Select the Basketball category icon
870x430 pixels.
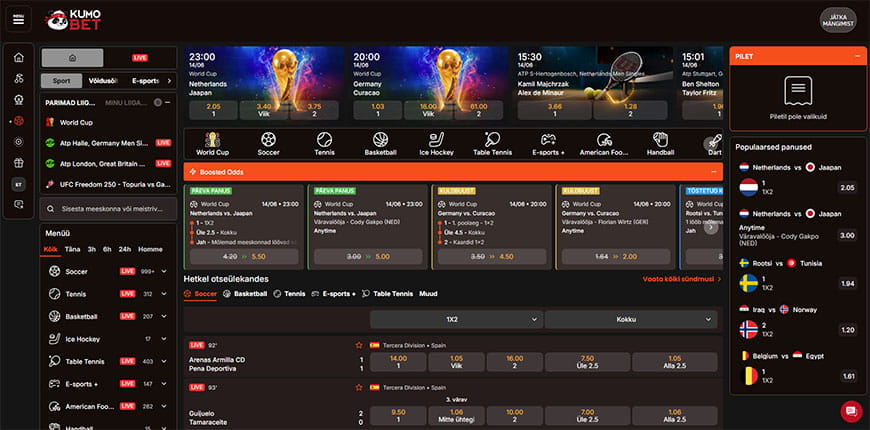tap(381, 144)
